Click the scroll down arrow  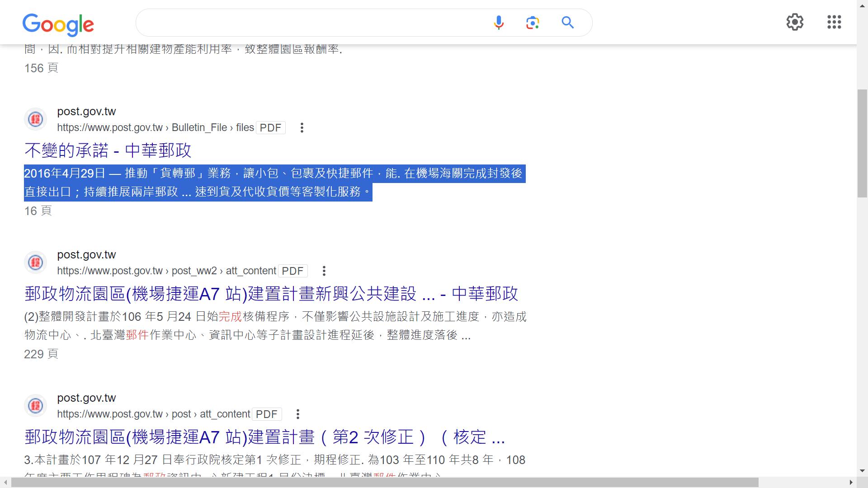tap(862, 471)
